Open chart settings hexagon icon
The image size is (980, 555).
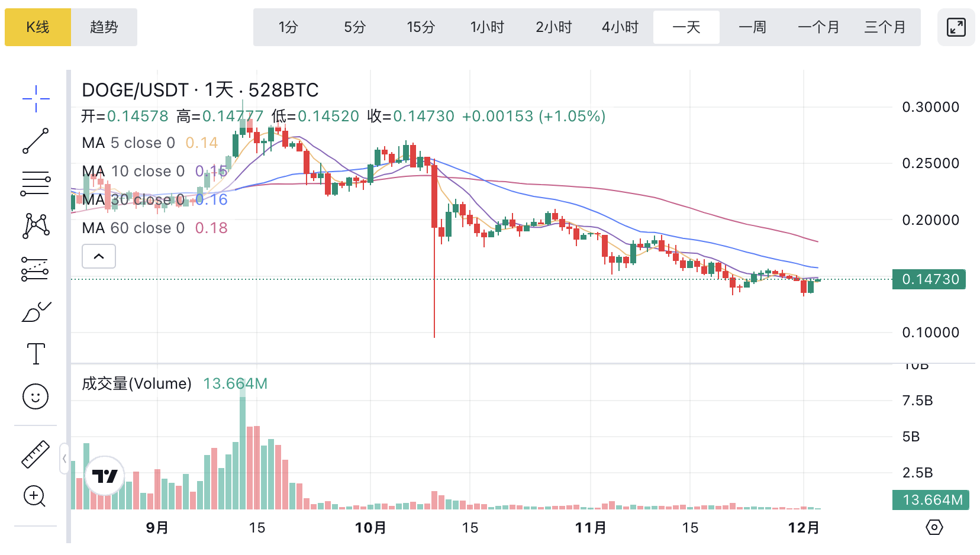[x=934, y=527]
